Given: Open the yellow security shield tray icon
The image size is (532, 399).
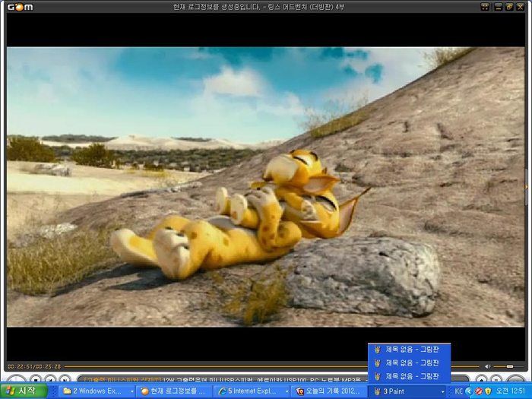Looking at the screenshot, I should pos(488,391).
